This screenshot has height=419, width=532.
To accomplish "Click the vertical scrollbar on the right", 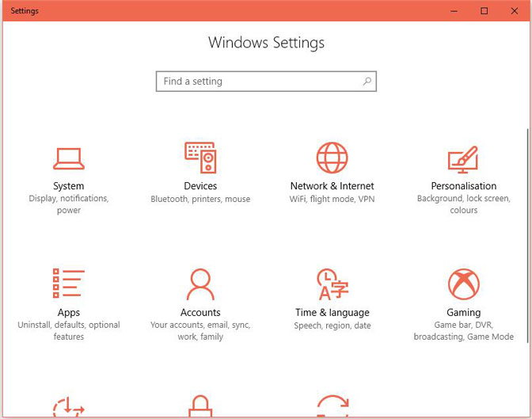I will click(x=527, y=236).
